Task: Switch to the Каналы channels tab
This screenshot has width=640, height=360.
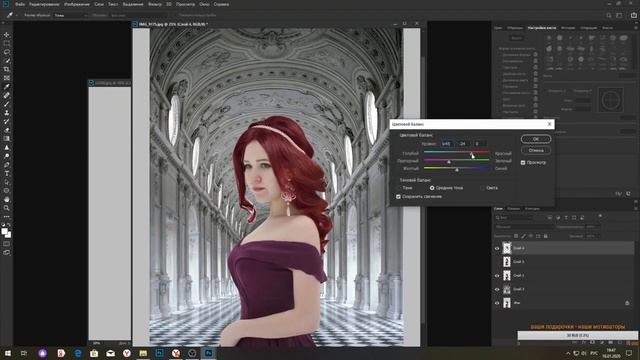Action: [x=513, y=209]
